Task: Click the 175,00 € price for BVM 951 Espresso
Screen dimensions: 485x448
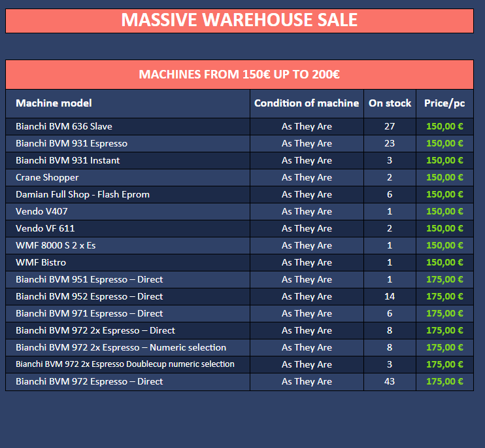Action: click(444, 279)
